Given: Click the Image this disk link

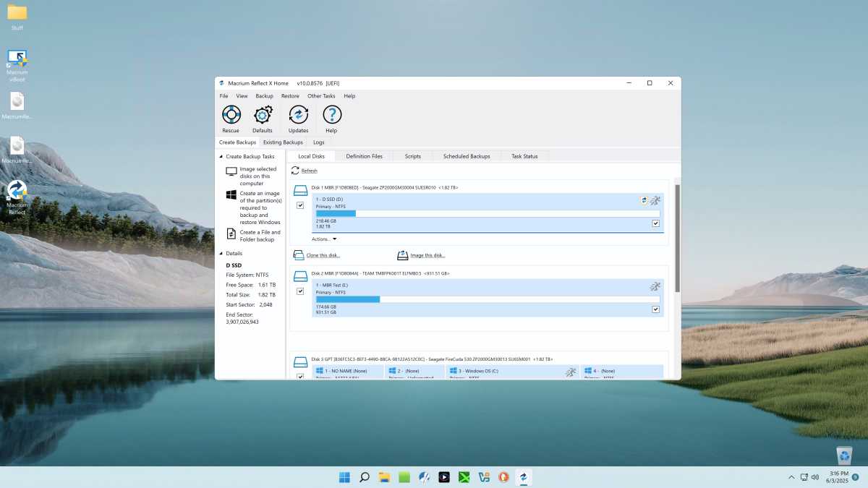Looking at the screenshot, I should tap(427, 255).
